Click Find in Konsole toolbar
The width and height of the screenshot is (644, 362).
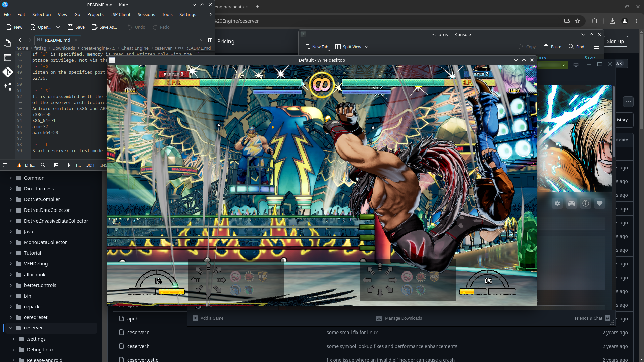coord(578,47)
